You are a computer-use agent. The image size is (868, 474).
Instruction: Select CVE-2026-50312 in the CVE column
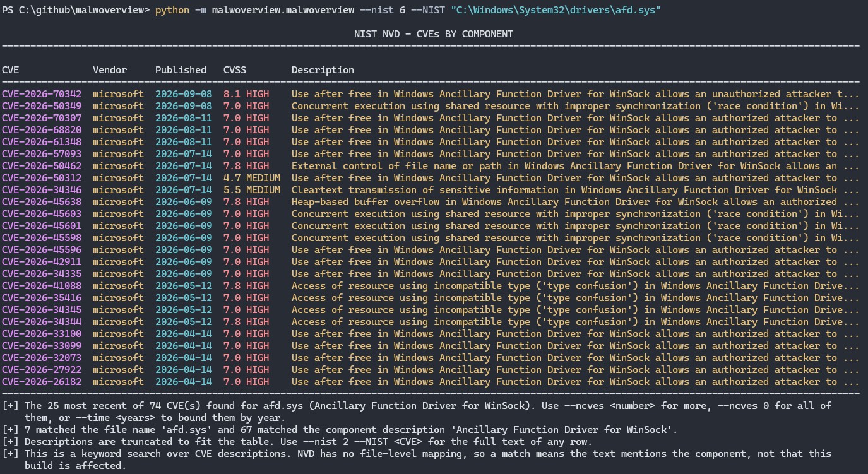coord(42,178)
